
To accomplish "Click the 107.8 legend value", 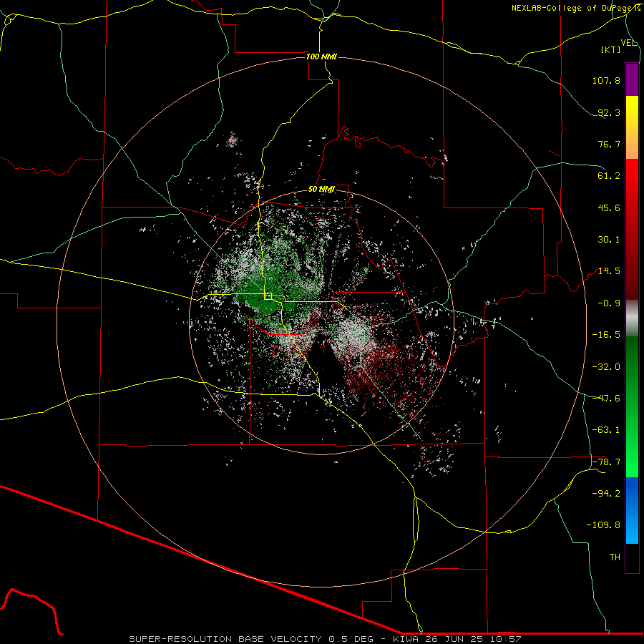I will click(606, 80).
